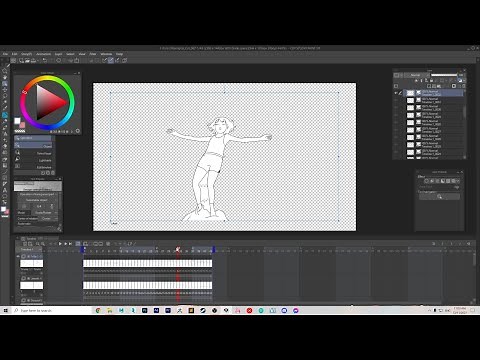Open the Windows Start menu
This screenshot has width=480, height=360.
tap(5, 310)
